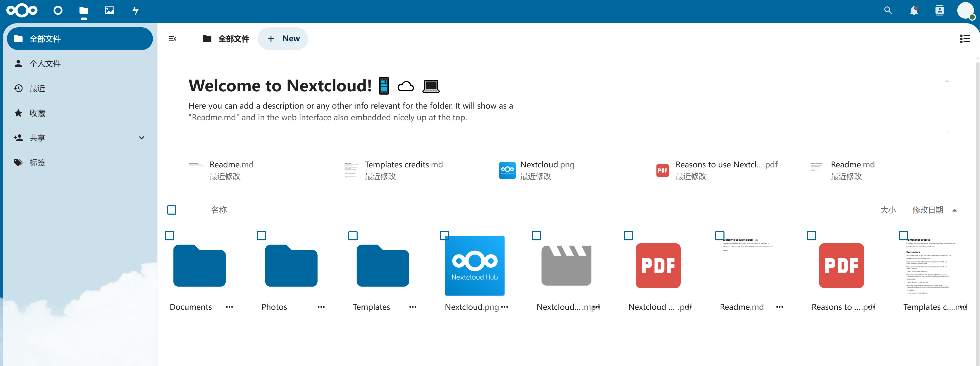This screenshot has width=980, height=366.
Task: Open the Files app icon in top bar
Action: pos(84,10)
